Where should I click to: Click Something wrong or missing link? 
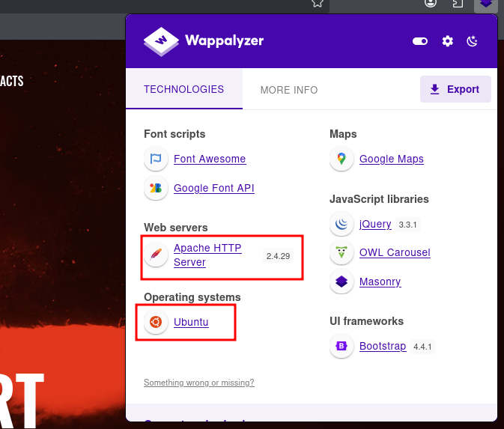click(x=199, y=383)
